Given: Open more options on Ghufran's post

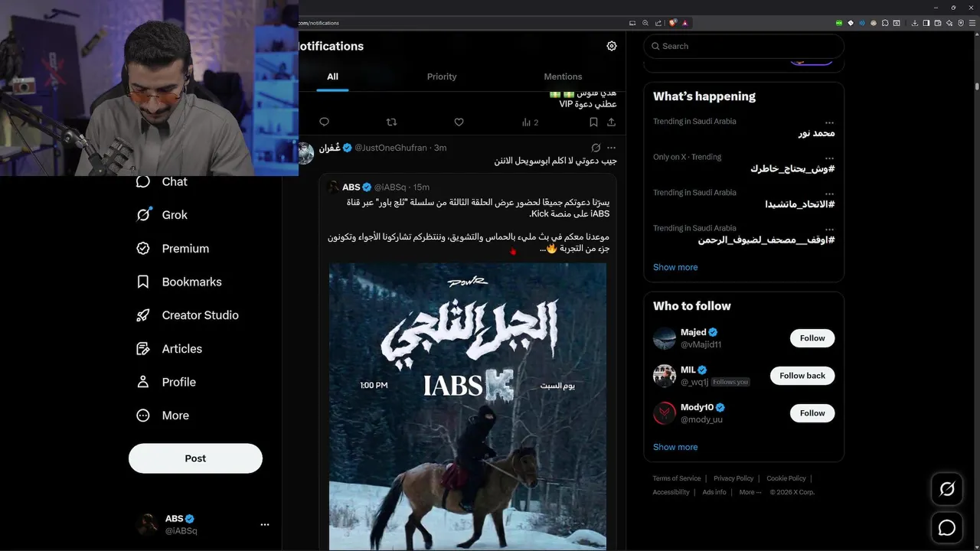Looking at the screenshot, I should (611, 148).
